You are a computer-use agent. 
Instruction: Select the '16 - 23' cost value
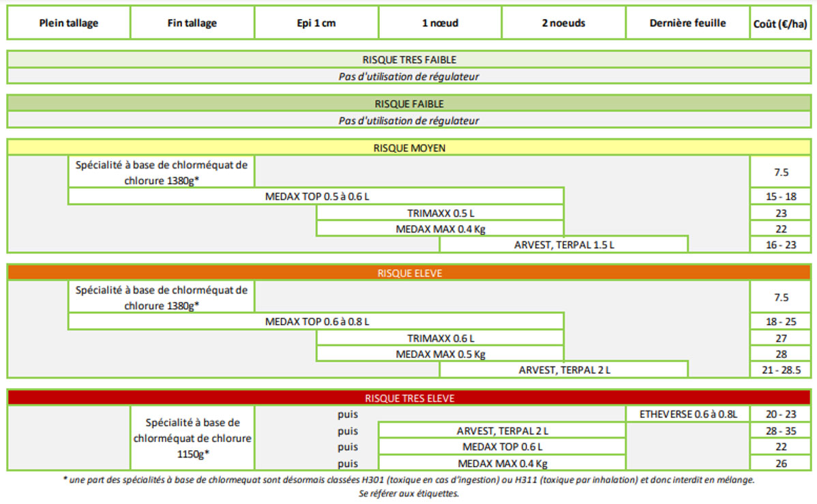781,244
